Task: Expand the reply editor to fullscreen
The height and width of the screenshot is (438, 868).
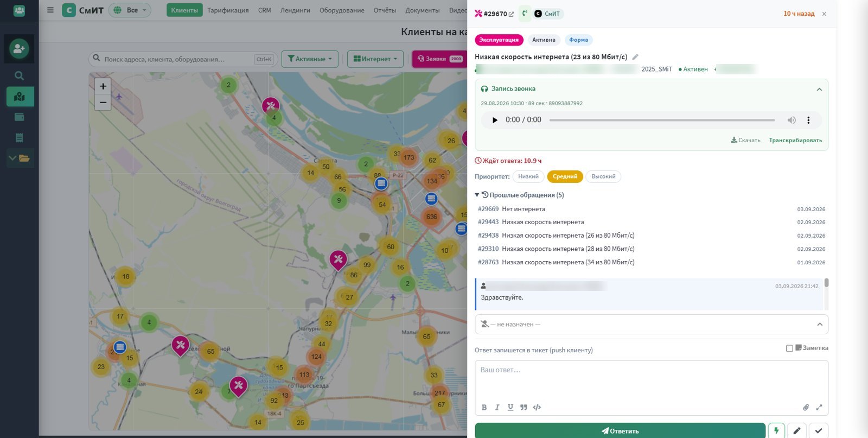Action: 819,407
